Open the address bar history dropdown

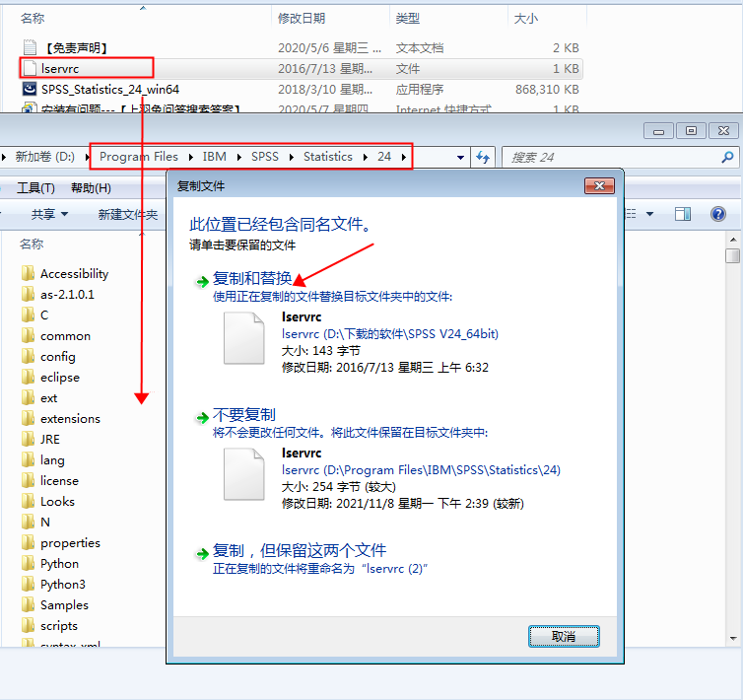click(x=460, y=158)
